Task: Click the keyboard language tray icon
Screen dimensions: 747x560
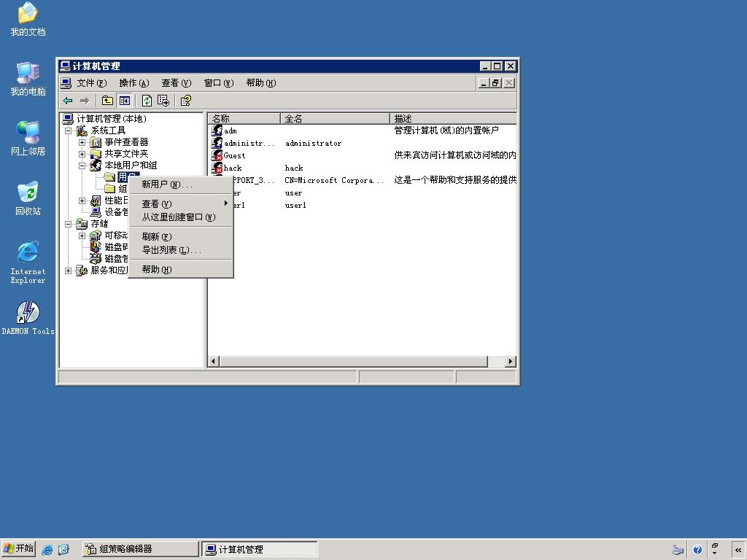Action: coord(678,550)
